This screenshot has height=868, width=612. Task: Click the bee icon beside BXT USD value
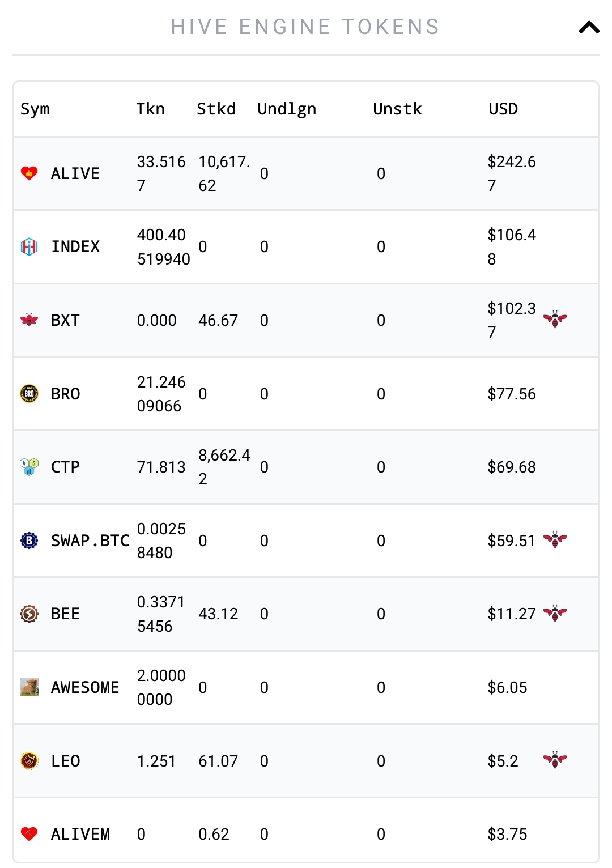(x=555, y=320)
